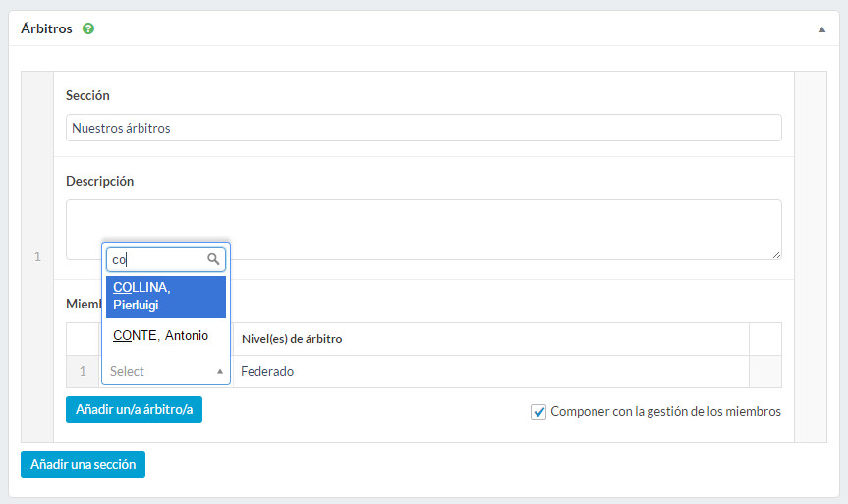The image size is (848, 504).
Task: Select COLLINA, Pierluigi from the dropdown list
Action: click(165, 296)
